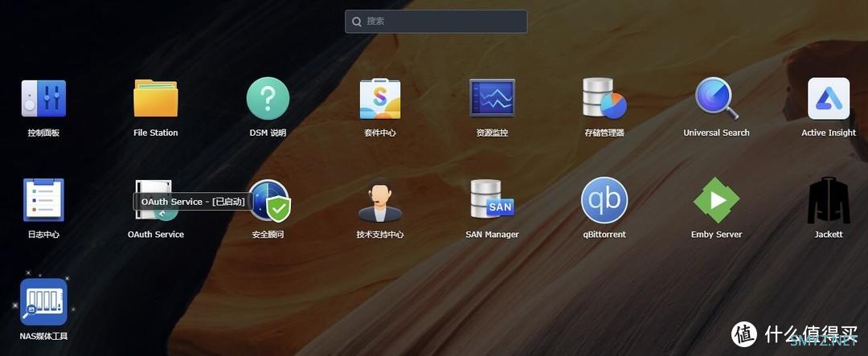This screenshot has height=356, width=868.
Task: Click the 控制面板 label text
Action: (x=43, y=133)
